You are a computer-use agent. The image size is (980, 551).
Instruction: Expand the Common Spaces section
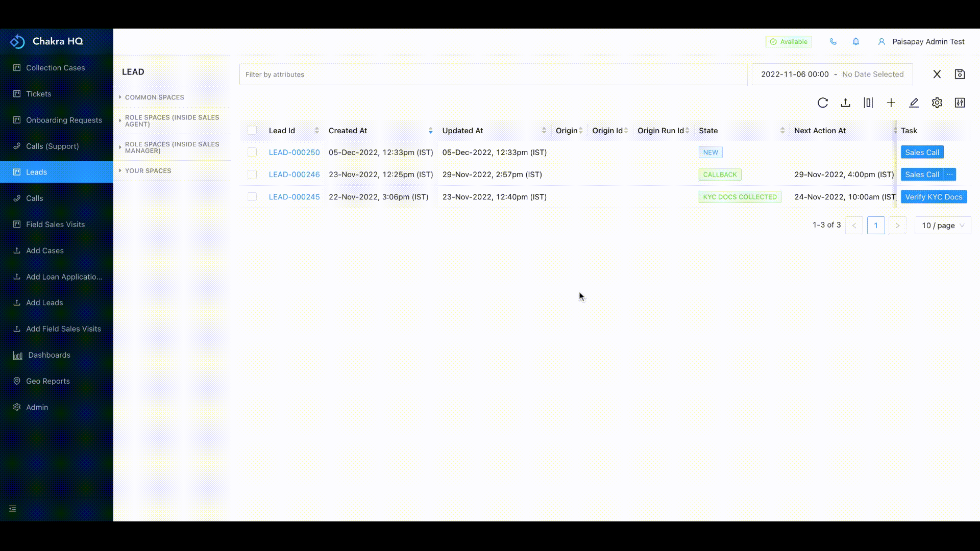coord(154,97)
